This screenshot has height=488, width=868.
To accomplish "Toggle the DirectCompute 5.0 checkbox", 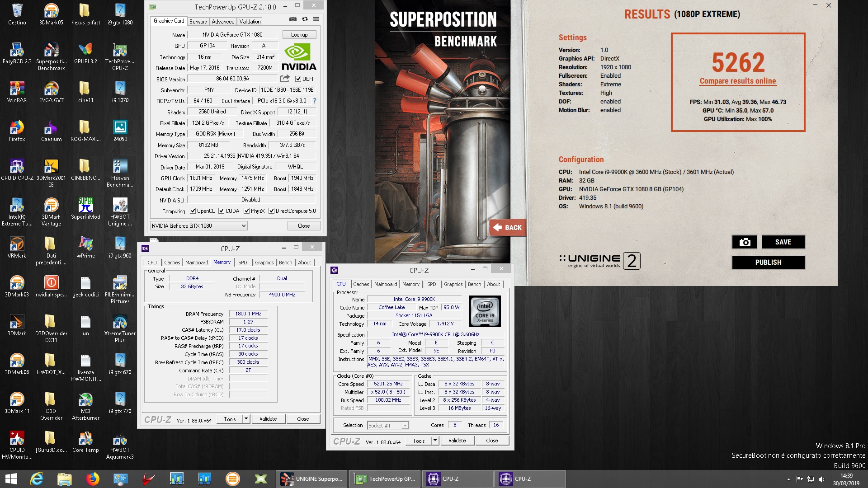I will [x=271, y=211].
